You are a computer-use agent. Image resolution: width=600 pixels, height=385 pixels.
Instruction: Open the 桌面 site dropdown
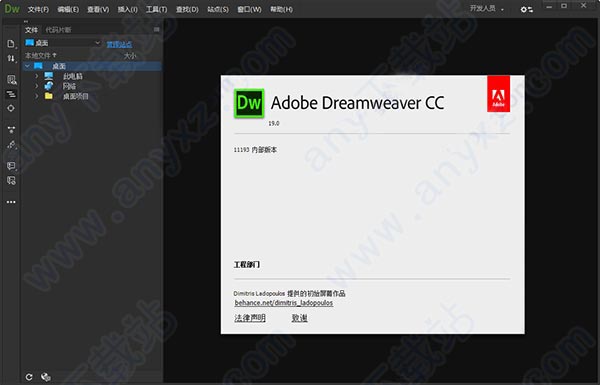click(x=63, y=43)
